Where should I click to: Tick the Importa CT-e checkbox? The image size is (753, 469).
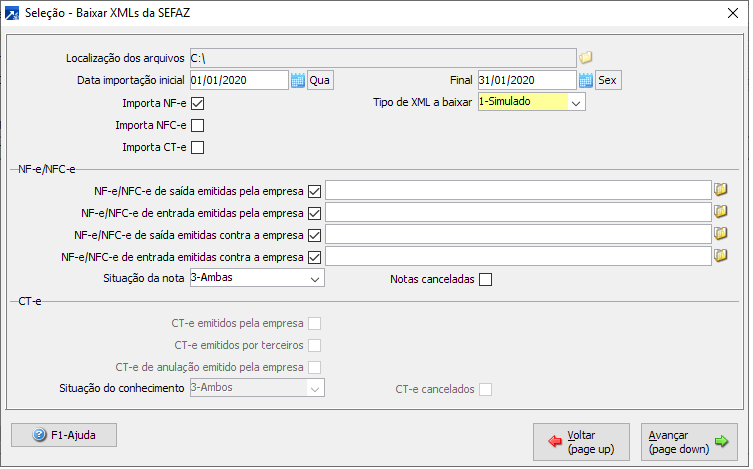click(x=197, y=149)
